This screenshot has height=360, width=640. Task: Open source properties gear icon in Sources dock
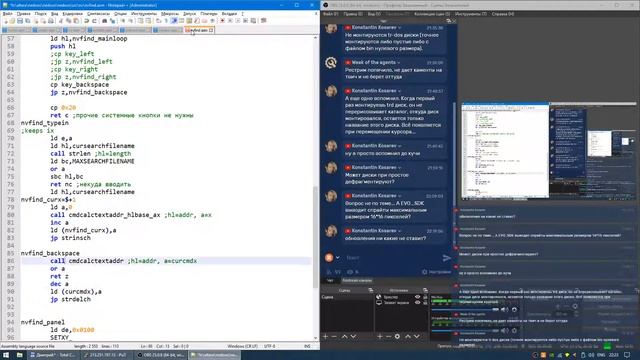coord(397,336)
